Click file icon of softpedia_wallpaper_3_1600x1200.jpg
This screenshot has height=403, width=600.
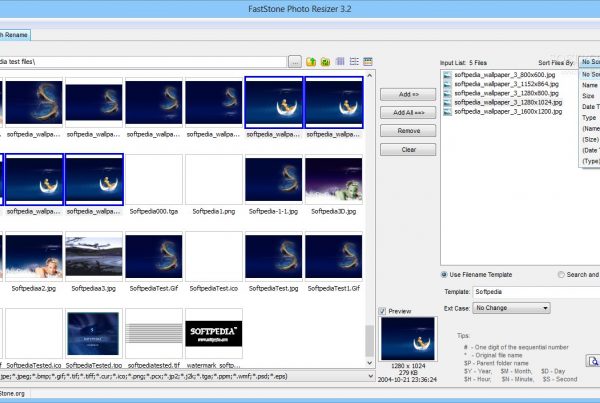447,112
